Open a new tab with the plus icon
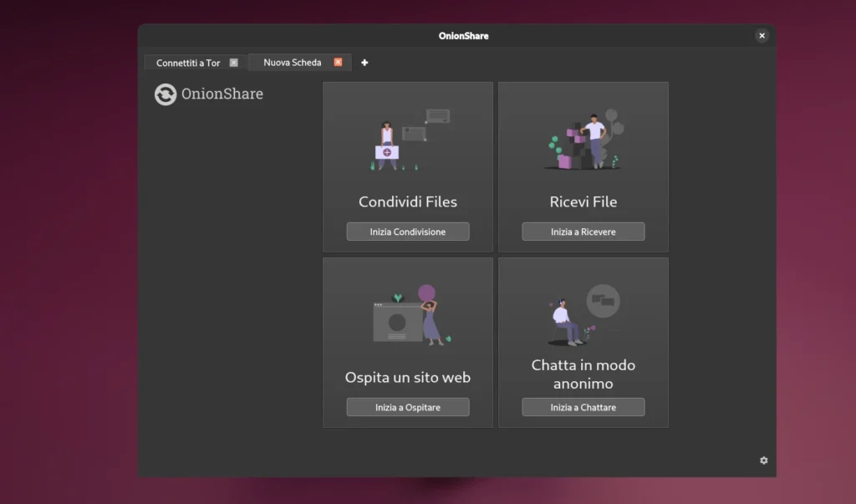 pyautogui.click(x=364, y=61)
